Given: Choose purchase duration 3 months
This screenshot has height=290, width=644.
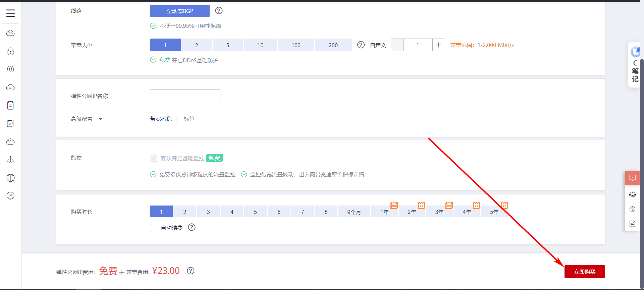Looking at the screenshot, I should tap(208, 212).
